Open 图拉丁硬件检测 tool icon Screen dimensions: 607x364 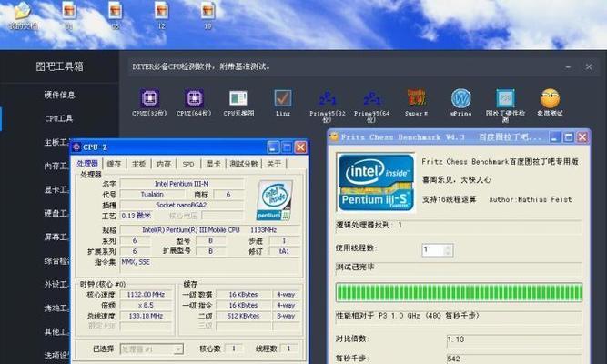pyautogui.click(x=505, y=98)
